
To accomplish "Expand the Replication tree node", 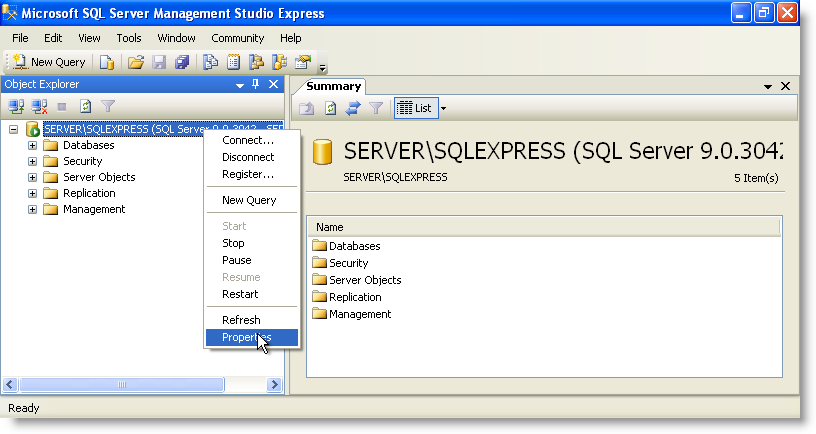I will click(x=32, y=194).
